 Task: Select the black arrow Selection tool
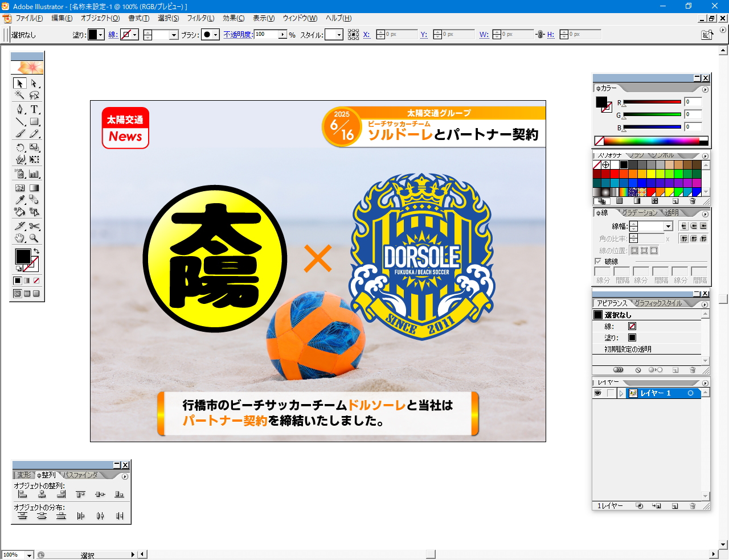coord(20,83)
